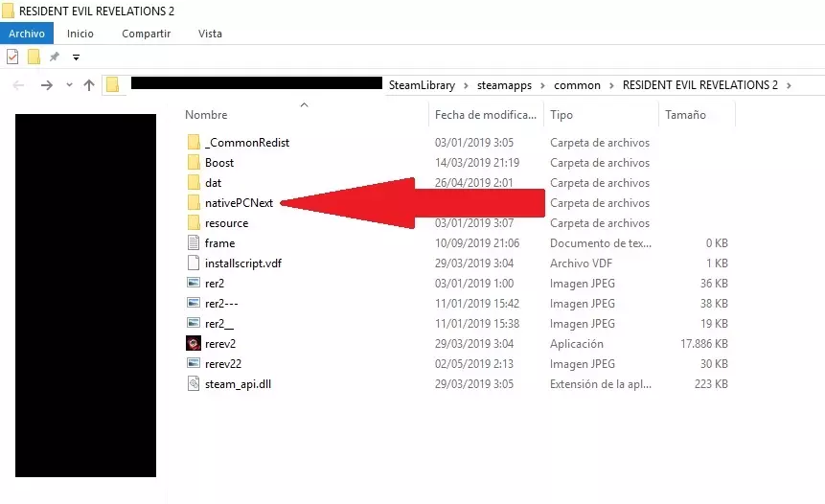Click the Aplicación type cell

(577, 344)
